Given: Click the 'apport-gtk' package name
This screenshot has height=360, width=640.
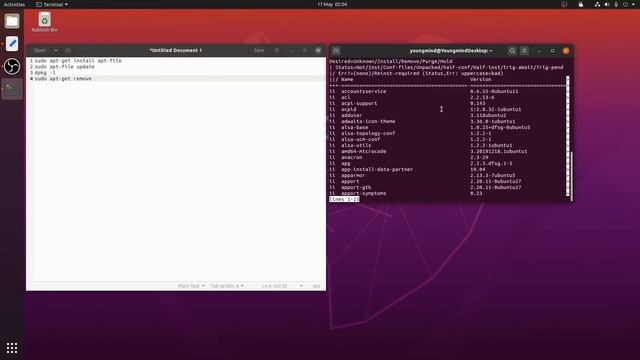Looking at the screenshot, I should click(x=356, y=187).
